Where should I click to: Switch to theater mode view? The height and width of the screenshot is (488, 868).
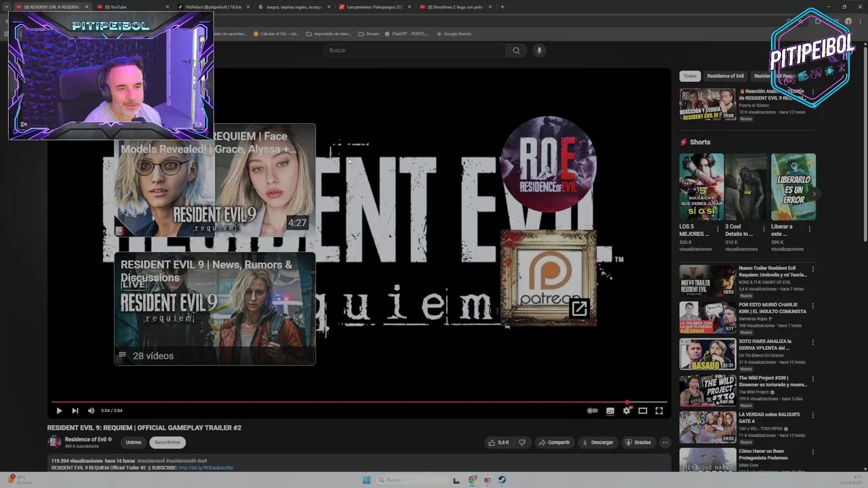pos(643,411)
